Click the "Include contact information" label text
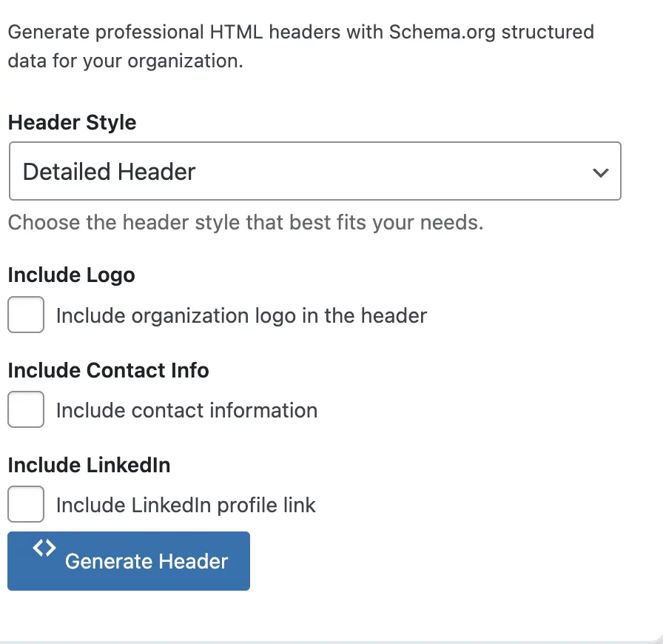 (186, 411)
